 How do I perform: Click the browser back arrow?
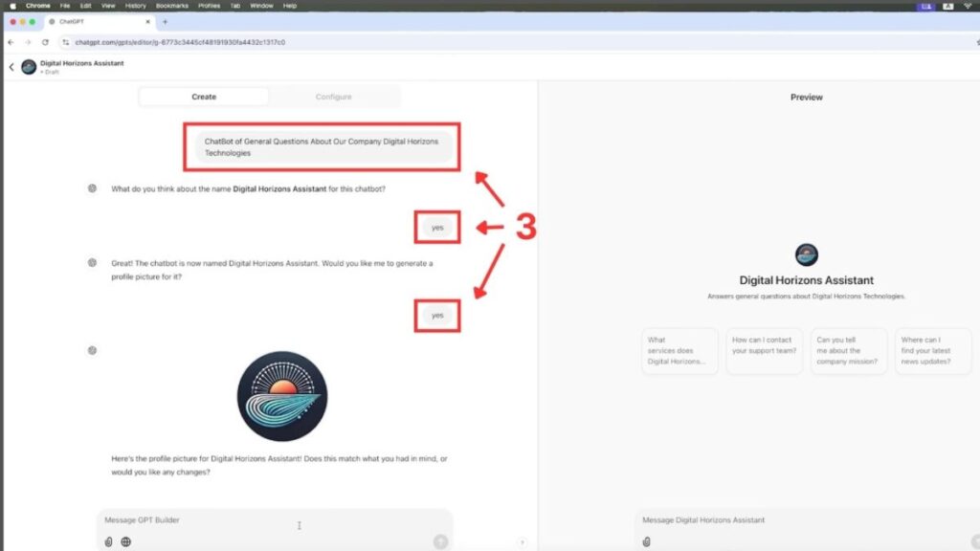pyautogui.click(x=11, y=42)
